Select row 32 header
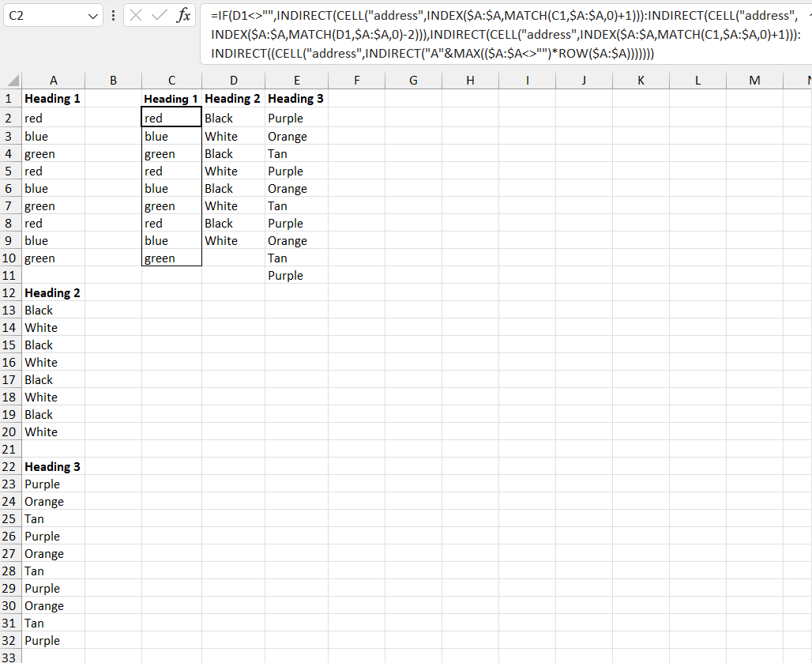Viewport: 812px width, 663px height. (x=10, y=640)
